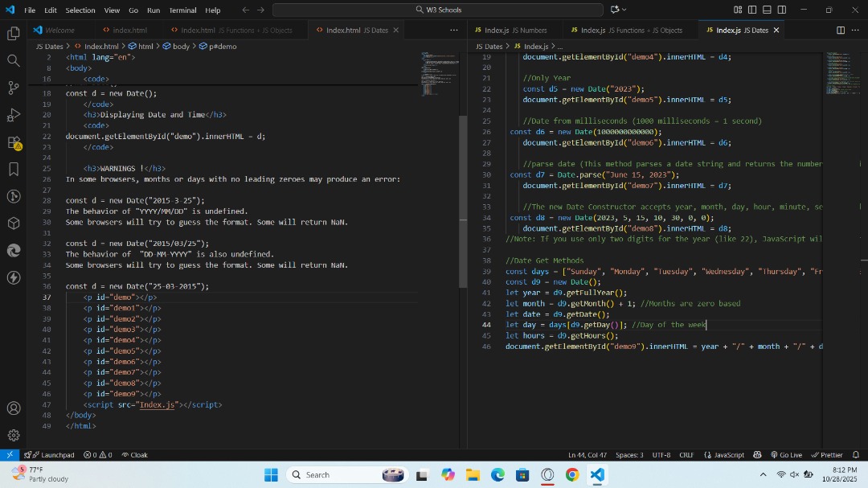
Task: Open the Bookmarks view in activity bar
Action: (x=14, y=169)
